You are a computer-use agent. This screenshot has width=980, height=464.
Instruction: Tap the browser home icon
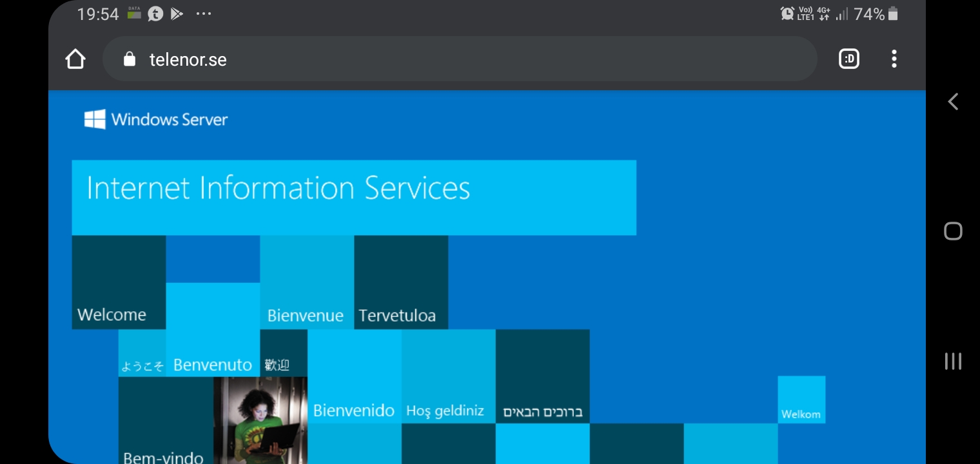pos(75,59)
